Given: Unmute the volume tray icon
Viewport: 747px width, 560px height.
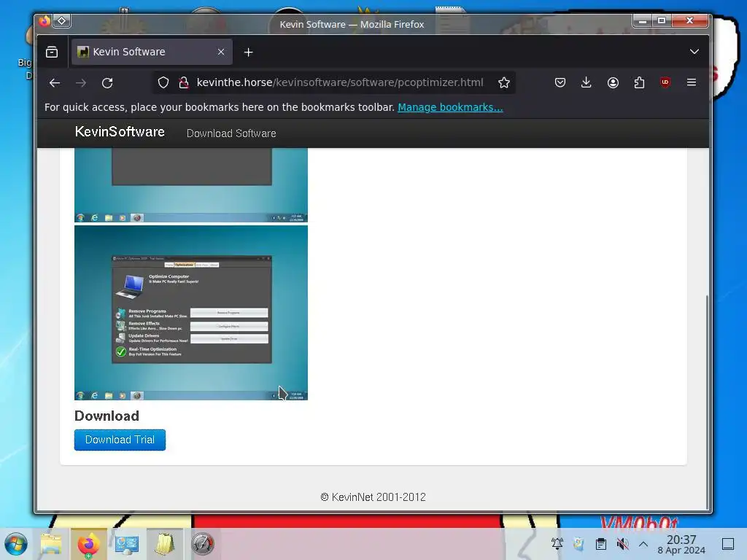Looking at the screenshot, I should pyautogui.click(x=622, y=544).
